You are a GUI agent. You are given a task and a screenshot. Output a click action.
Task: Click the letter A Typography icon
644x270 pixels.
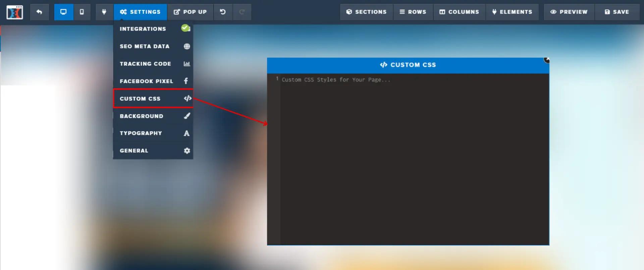coord(186,133)
